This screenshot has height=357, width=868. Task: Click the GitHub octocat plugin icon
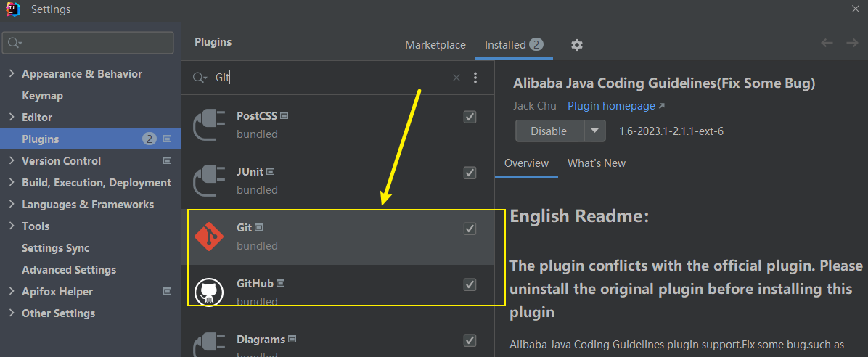pos(209,292)
